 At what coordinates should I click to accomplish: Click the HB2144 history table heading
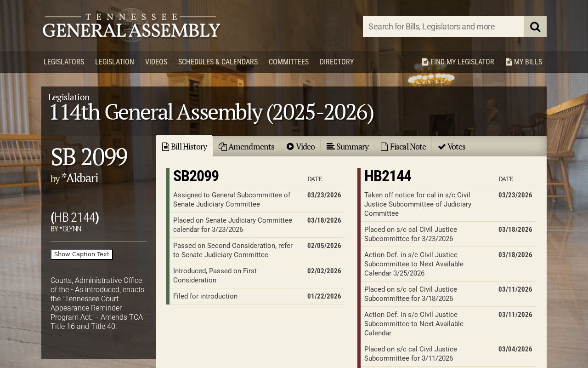[388, 176]
